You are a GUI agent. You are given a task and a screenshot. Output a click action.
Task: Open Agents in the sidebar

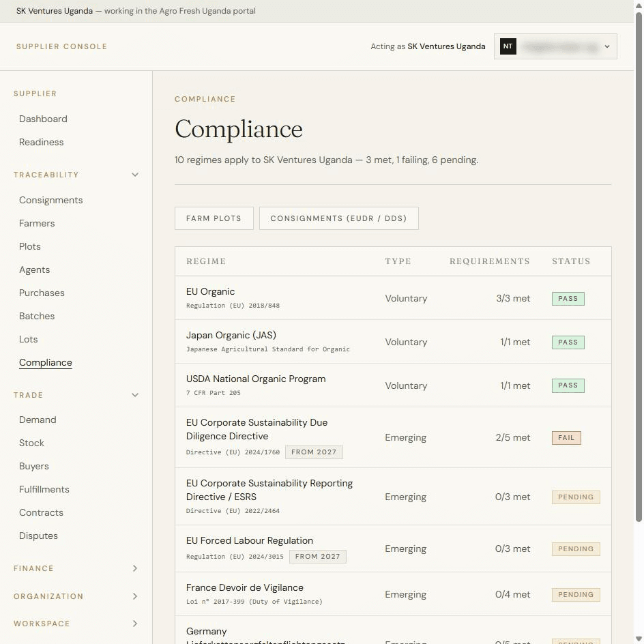pos(35,270)
